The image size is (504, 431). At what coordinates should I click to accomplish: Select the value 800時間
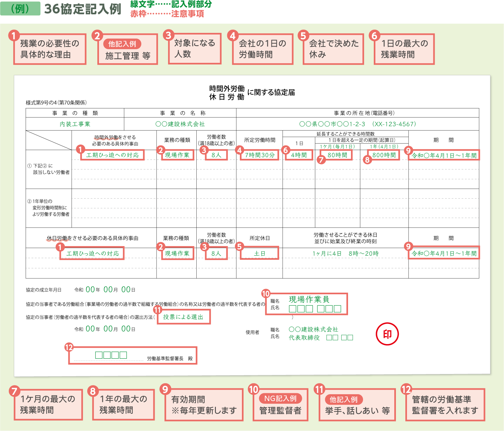coord(384,155)
